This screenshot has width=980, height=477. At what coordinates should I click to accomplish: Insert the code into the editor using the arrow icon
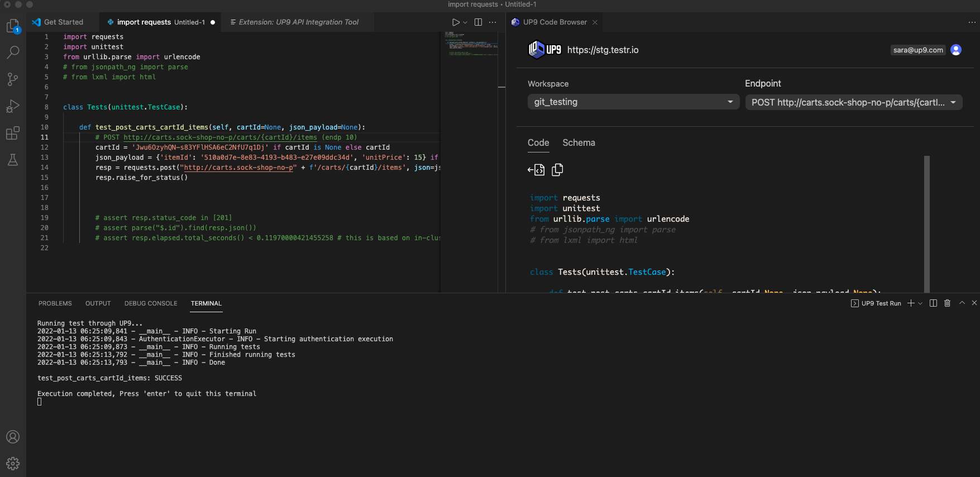pos(536,170)
